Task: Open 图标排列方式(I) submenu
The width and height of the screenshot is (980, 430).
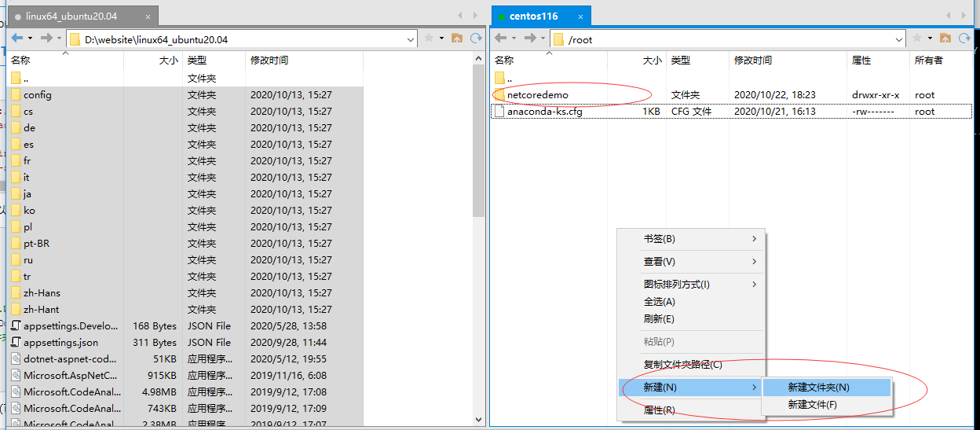Action: (x=691, y=285)
